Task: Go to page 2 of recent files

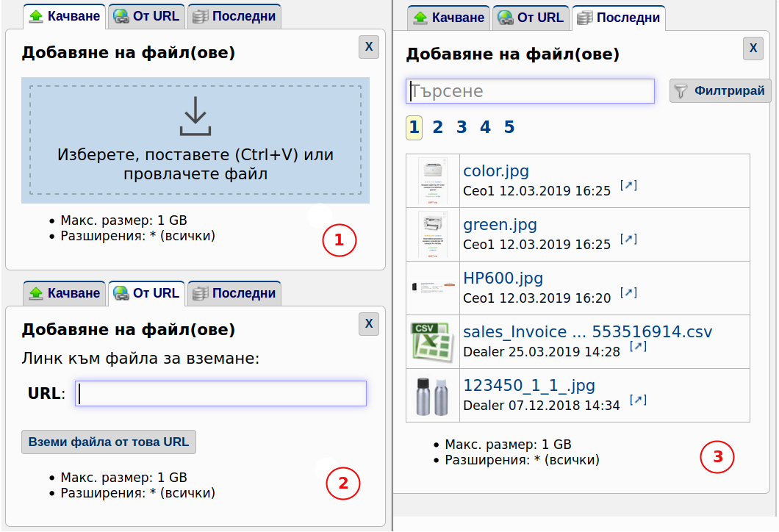Action: click(x=438, y=128)
